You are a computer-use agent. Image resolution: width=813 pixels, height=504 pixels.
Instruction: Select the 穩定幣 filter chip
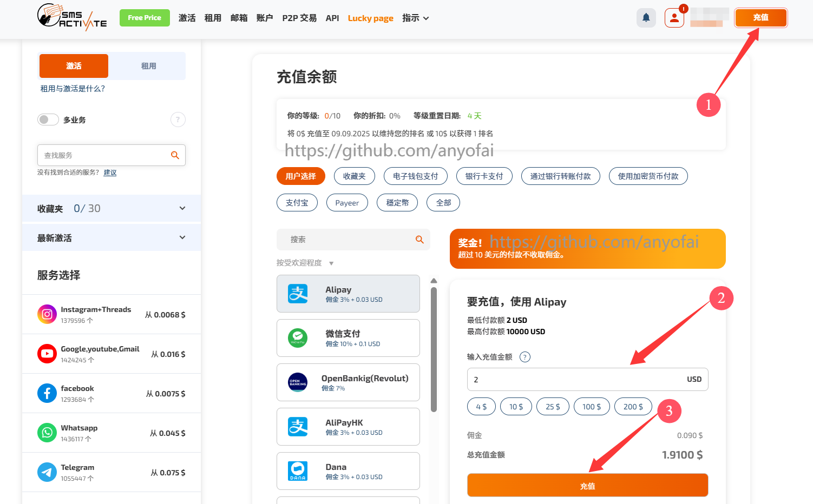pos(397,203)
